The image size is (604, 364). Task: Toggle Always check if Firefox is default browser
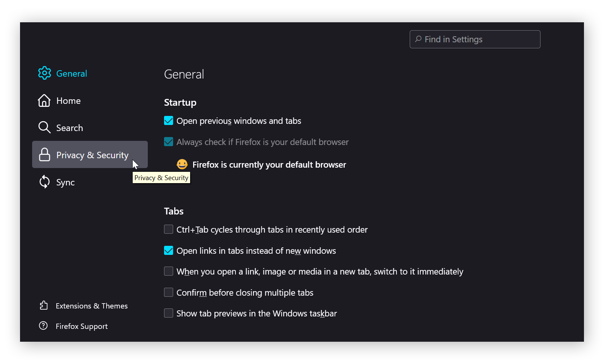pyautogui.click(x=169, y=142)
